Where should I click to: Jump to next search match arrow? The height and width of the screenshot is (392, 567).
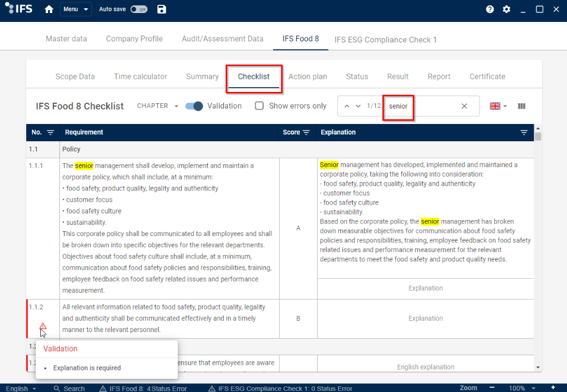(x=359, y=106)
